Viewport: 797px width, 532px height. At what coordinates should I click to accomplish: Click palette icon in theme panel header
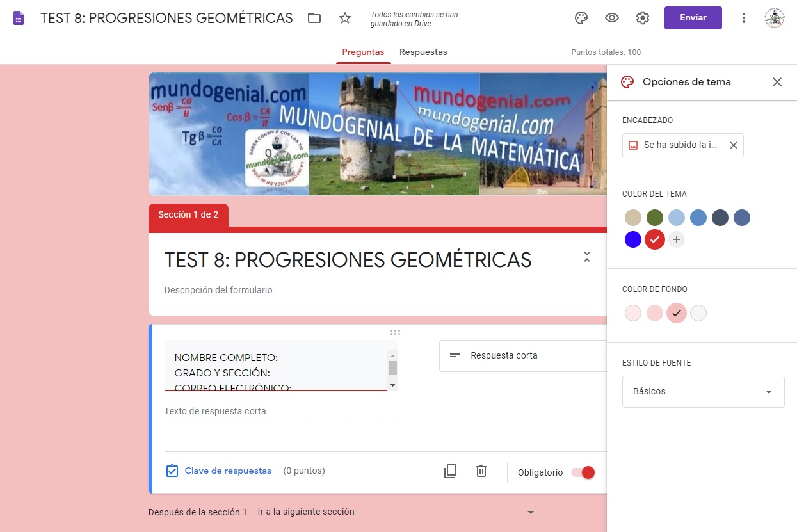[627, 82]
